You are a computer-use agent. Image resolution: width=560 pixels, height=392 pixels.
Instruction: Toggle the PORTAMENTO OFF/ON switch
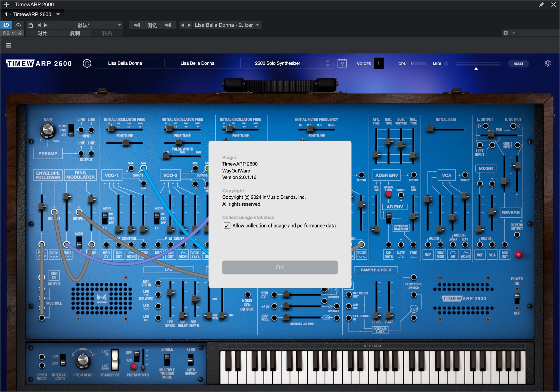coord(136,356)
